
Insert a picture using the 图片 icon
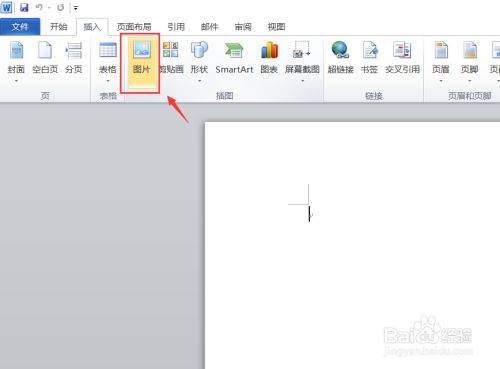(142, 50)
